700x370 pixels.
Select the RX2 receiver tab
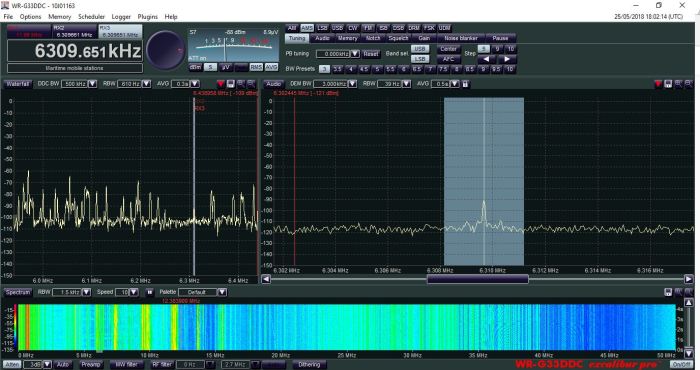pos(74,31)
